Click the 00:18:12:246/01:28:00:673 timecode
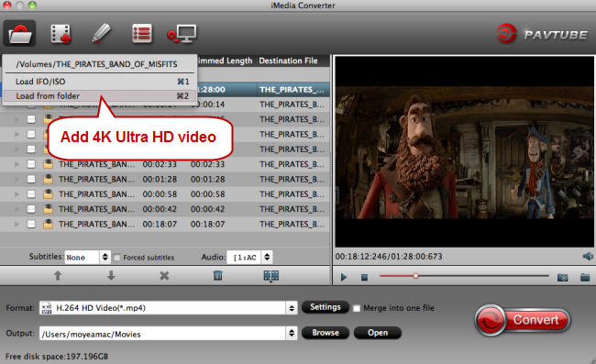This screenshot has height=364, width=596. [389, 257]
